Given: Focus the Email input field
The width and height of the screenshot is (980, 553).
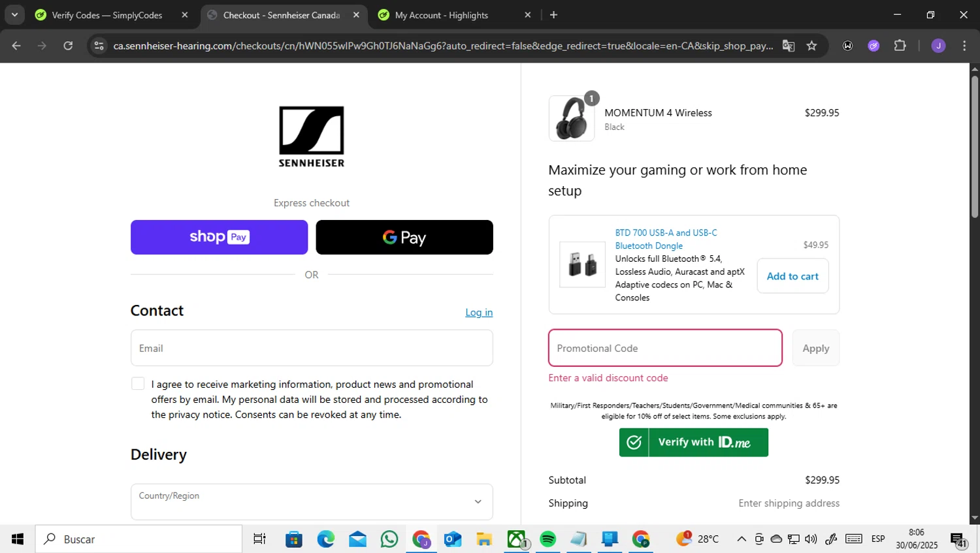Looking at the screenshot, I should [312, 348].
